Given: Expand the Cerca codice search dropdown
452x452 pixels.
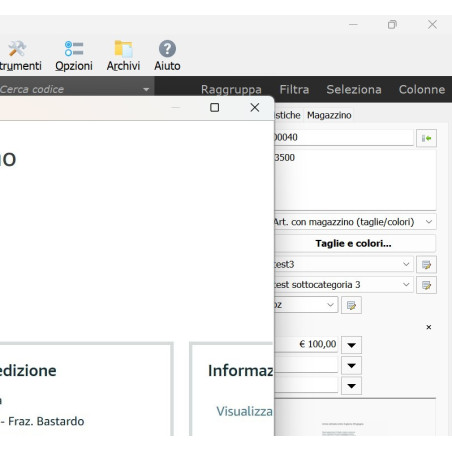Looking at the screenshot, I should coord(146,89).
